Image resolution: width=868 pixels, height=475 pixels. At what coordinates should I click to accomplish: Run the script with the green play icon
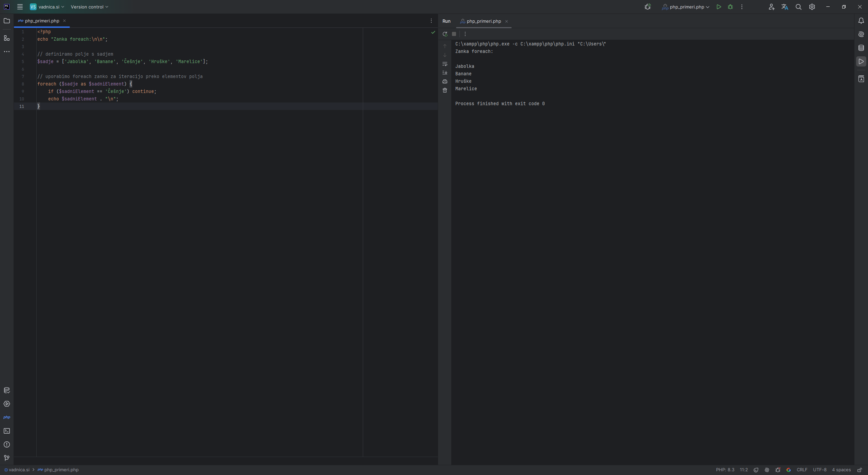718,7
